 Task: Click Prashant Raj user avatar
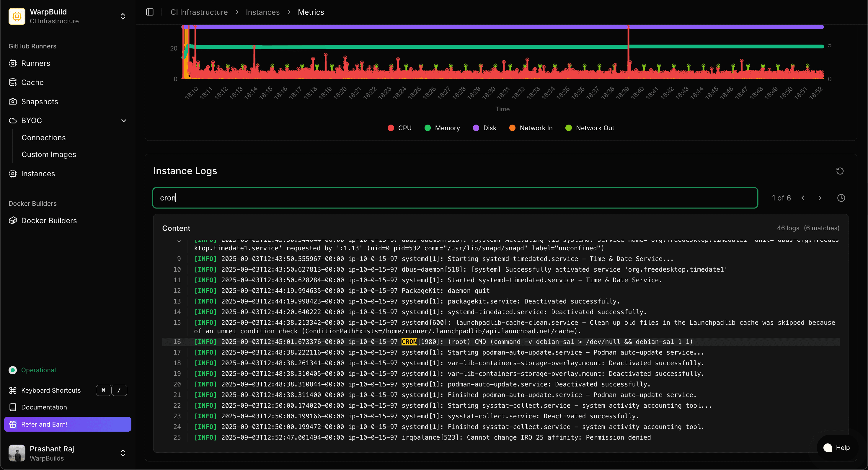coord(17,453)
